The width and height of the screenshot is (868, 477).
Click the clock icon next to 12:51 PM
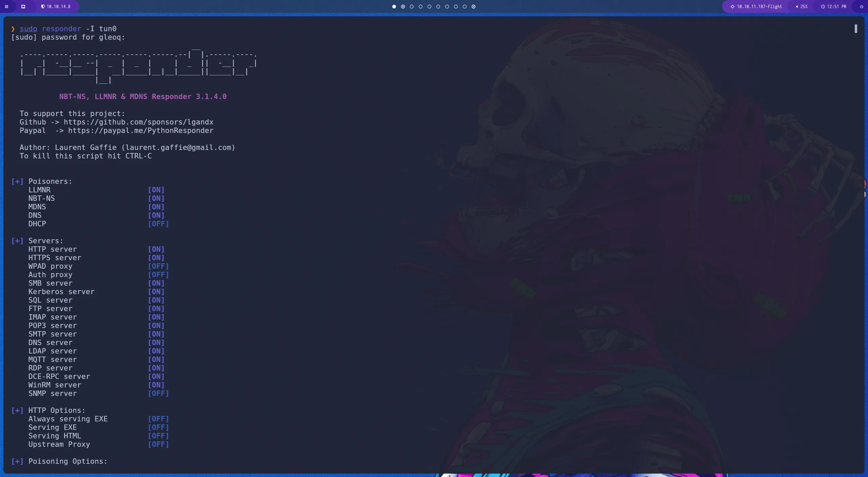click(823, 6)
